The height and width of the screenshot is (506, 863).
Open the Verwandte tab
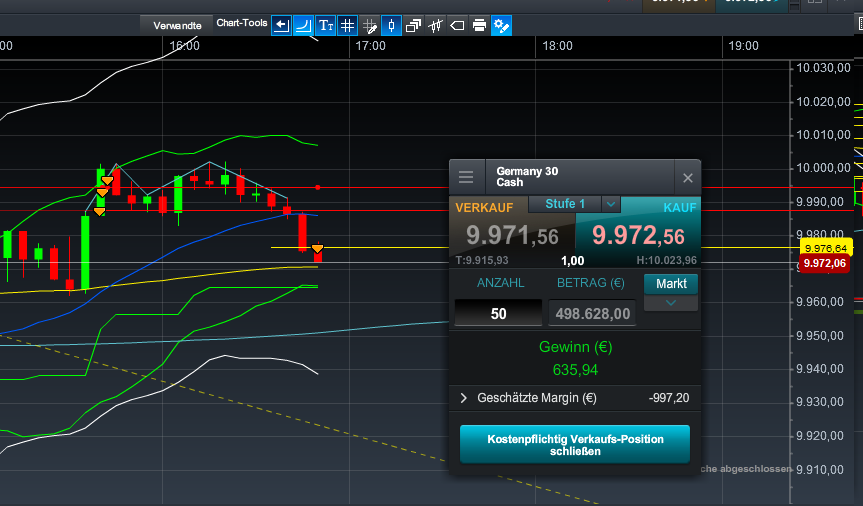coord(177,25)
